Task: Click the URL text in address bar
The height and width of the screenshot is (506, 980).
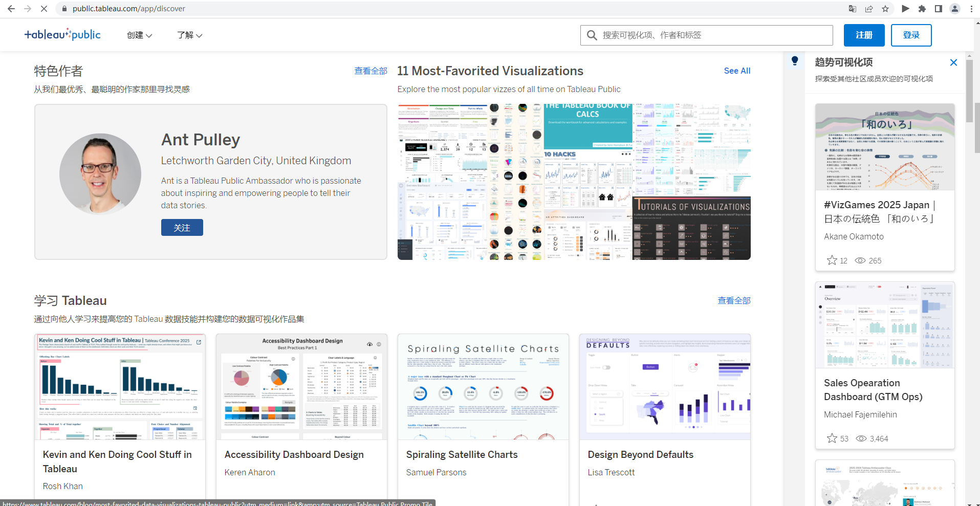Action: click(129, 9)
